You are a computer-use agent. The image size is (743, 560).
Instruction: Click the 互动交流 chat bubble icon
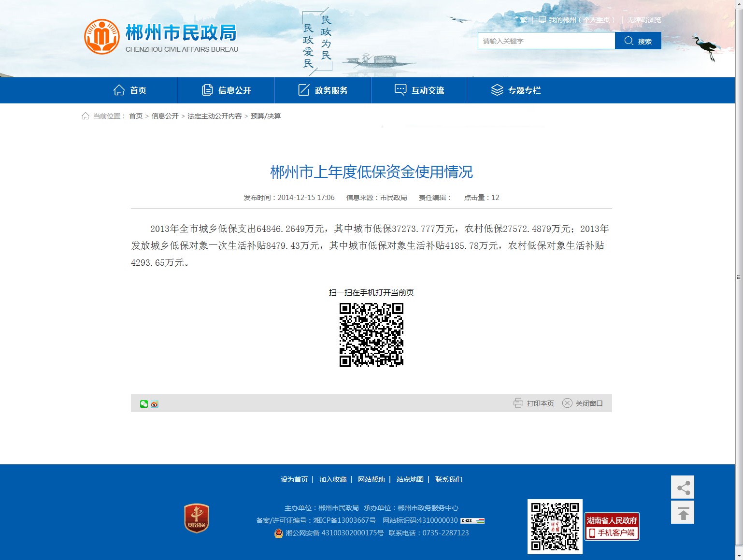pyautogui.click(x=400, y=90)
